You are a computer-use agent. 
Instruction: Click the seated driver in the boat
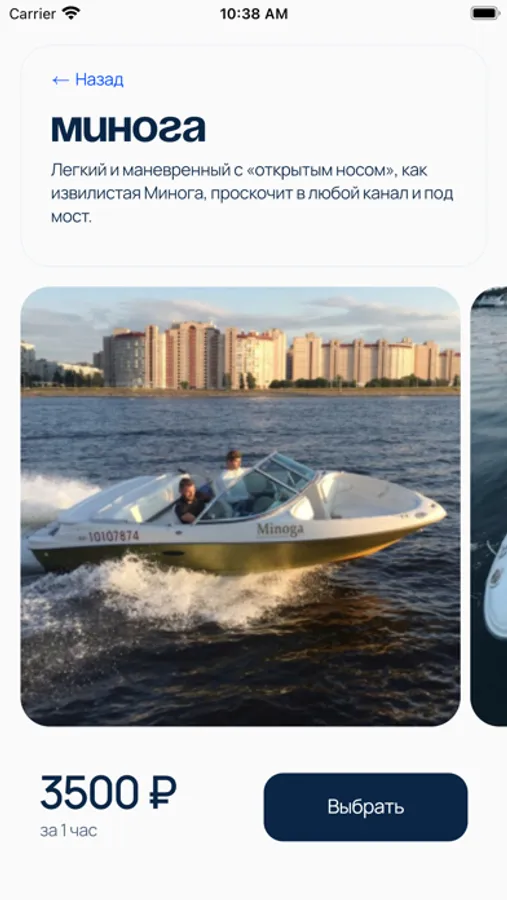pos(189,501)
